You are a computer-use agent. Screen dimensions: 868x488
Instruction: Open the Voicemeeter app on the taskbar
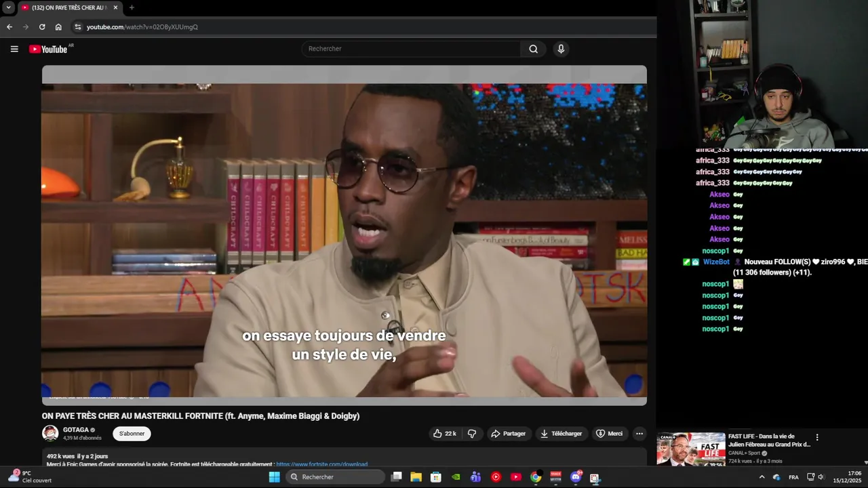click(x=555, y=477)
